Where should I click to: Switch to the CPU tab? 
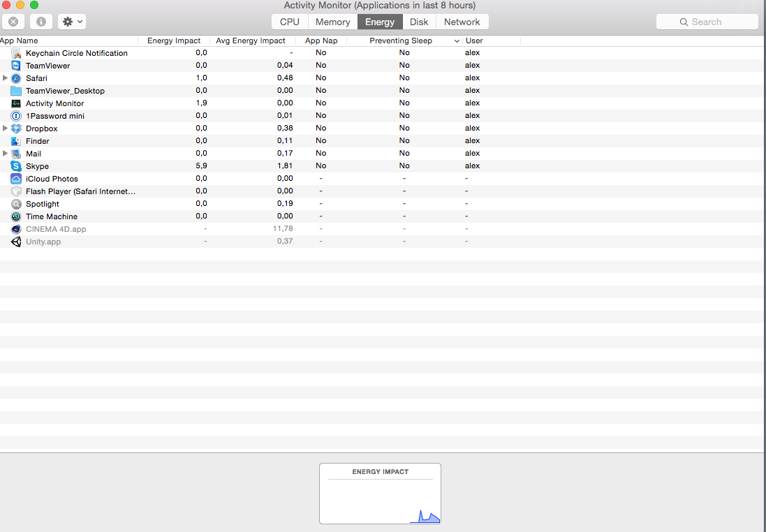[290, 22]
